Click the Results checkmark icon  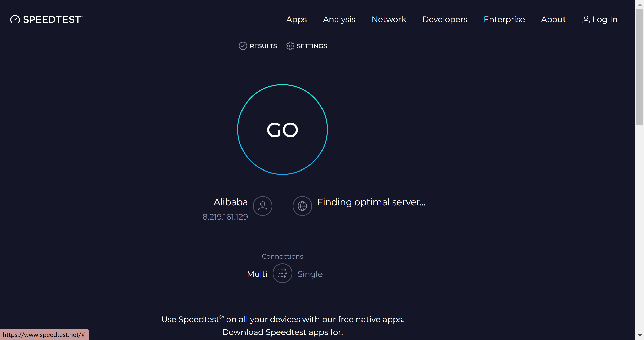click(243, 46)
